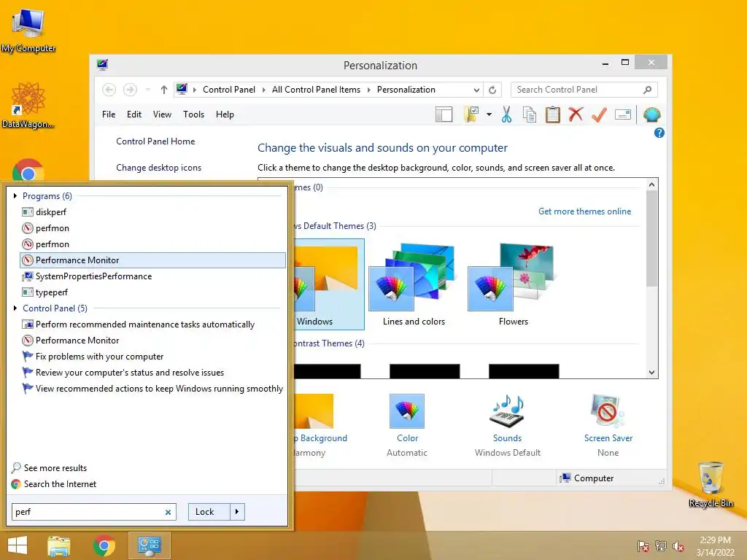
Task: Toggle the preview pane layout icon
Action: coord(444,114)
